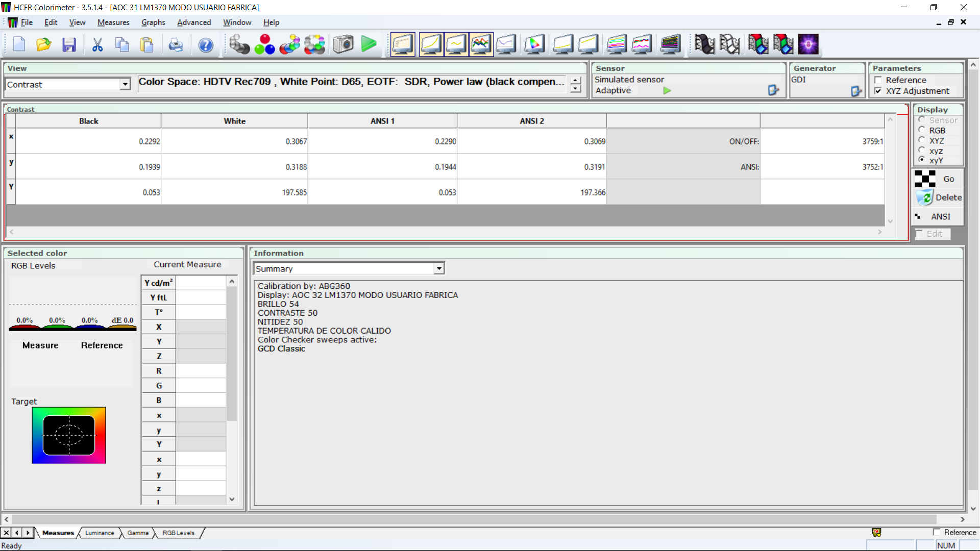
Task: Open a file with the folder icon
Action: [x=44, y=44]
